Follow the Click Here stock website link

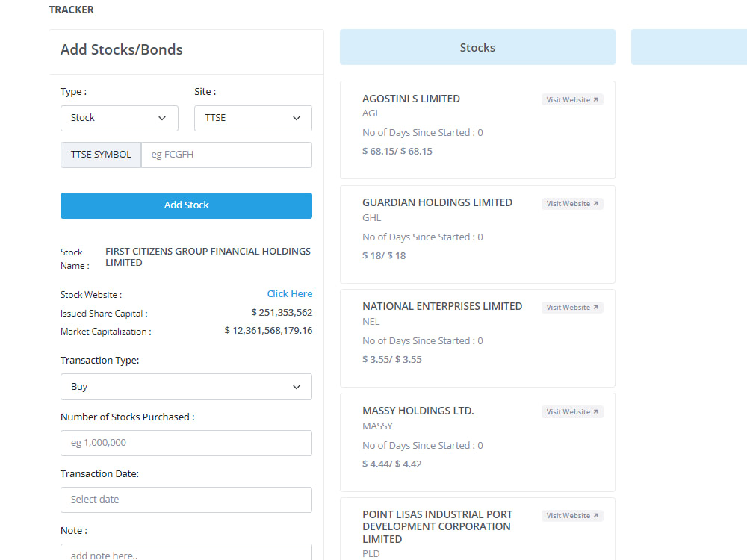290,293
